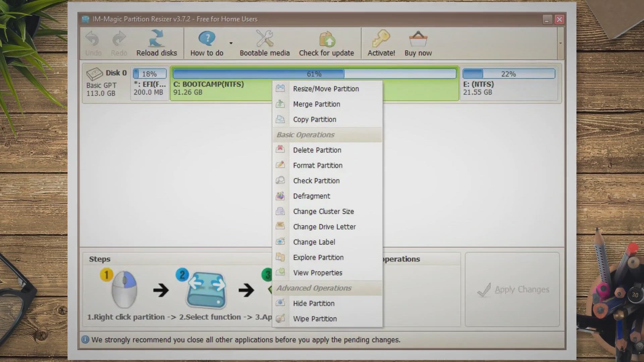Select the EFI 200.0 MB partition
The image size is (644, 362).
click(x=150, y=83)
